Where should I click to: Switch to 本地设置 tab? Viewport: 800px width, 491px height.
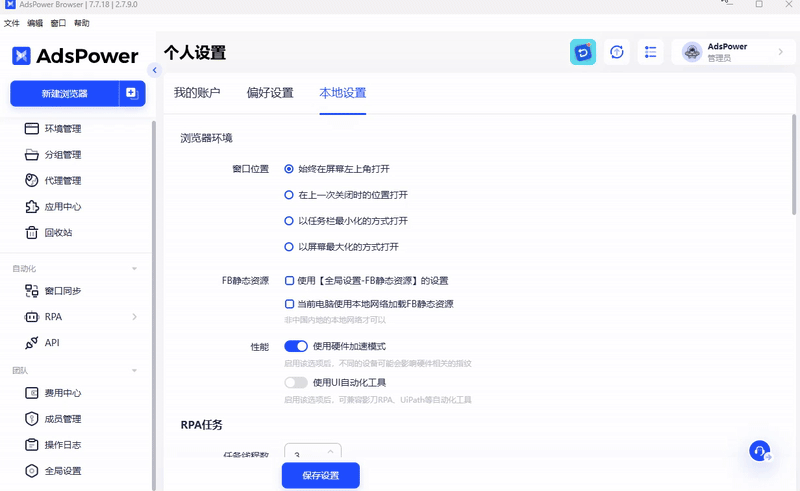pyautogui.click(x=343, y=93)
